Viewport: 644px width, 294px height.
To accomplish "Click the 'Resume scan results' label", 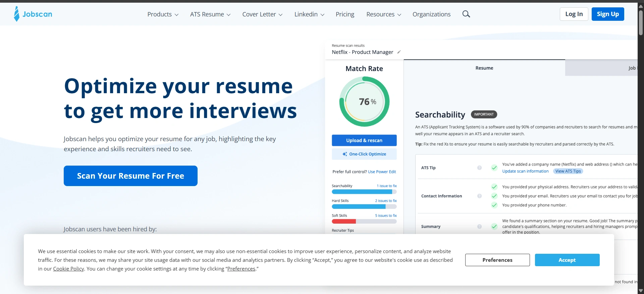I will click(348, 45).
